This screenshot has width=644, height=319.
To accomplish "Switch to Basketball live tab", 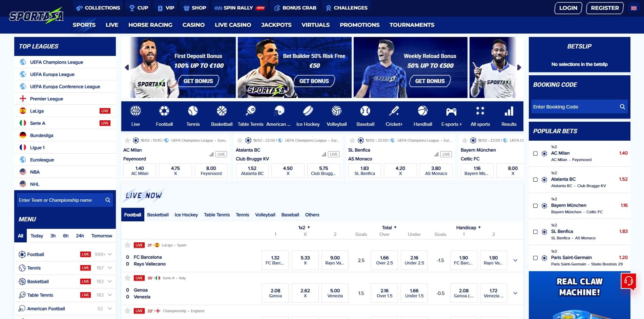I will (158, 215).
